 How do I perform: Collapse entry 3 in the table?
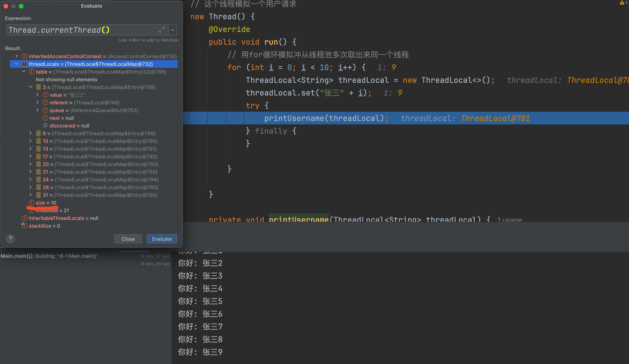pyautogui.click(x=31, y=87)
